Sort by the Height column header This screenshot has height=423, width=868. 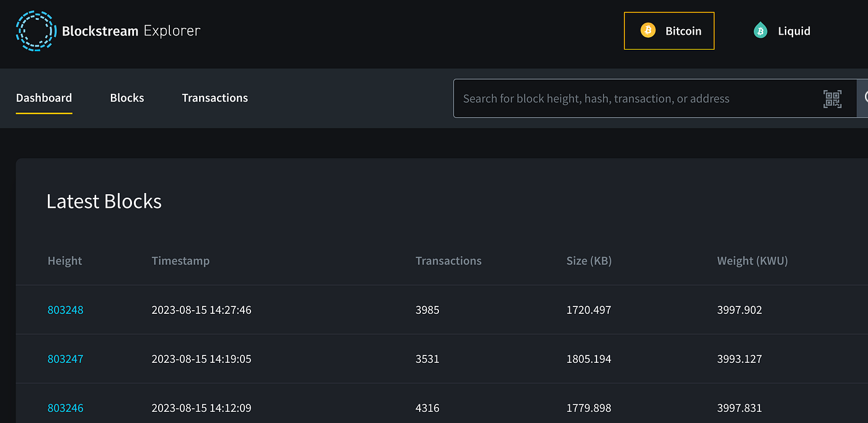(64, 260)
